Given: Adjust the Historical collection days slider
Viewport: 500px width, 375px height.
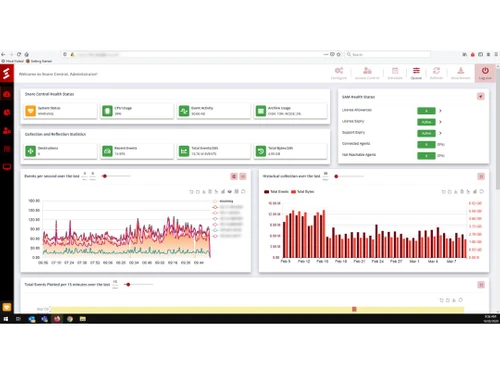Looking at the screenshot, I should click(x=336, y=176).
